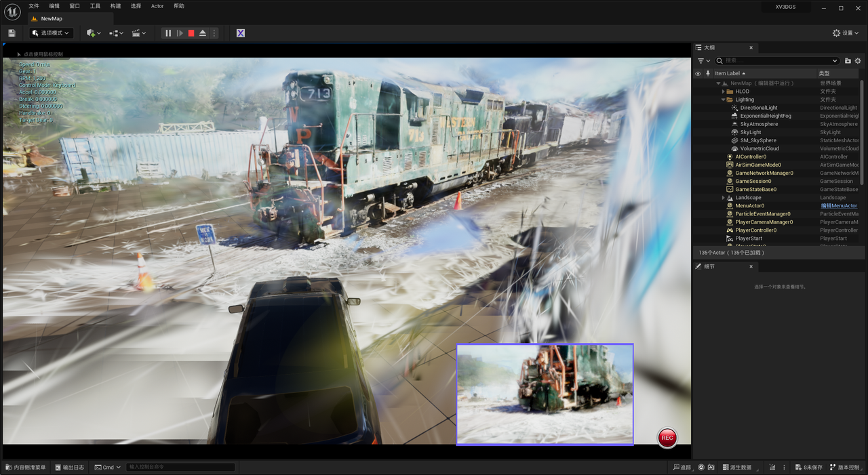Open the 编辑MenuActor link
Viewport: 868px width, 475px height.
pyautogui.click(x=839, y=205)
